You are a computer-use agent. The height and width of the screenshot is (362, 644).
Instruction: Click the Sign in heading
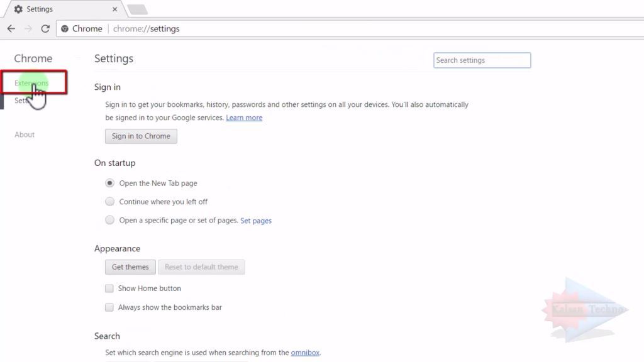point(107,87)
